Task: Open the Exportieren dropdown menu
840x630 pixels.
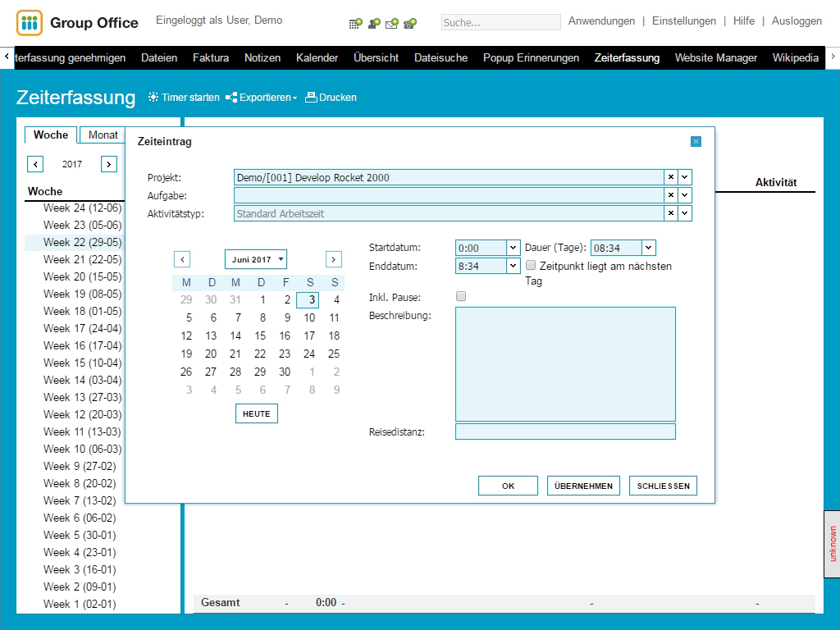Action: [x=261, y=98]
